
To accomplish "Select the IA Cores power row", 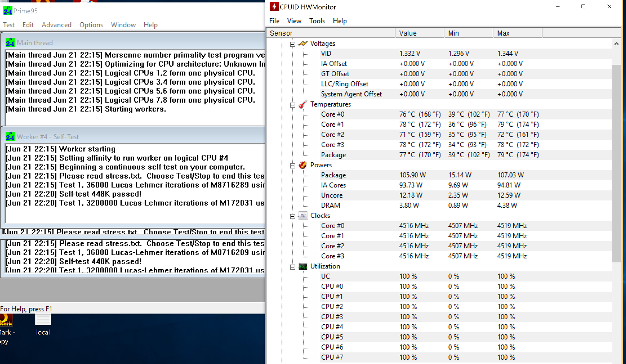I will pos(465,185).
